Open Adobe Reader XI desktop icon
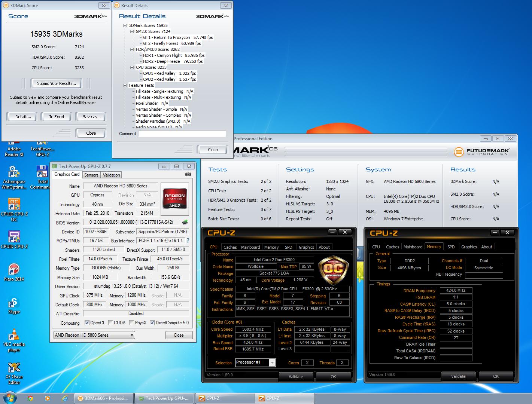Image resolution: width=532 pixels, height=404 pixels. coord(14,149)
